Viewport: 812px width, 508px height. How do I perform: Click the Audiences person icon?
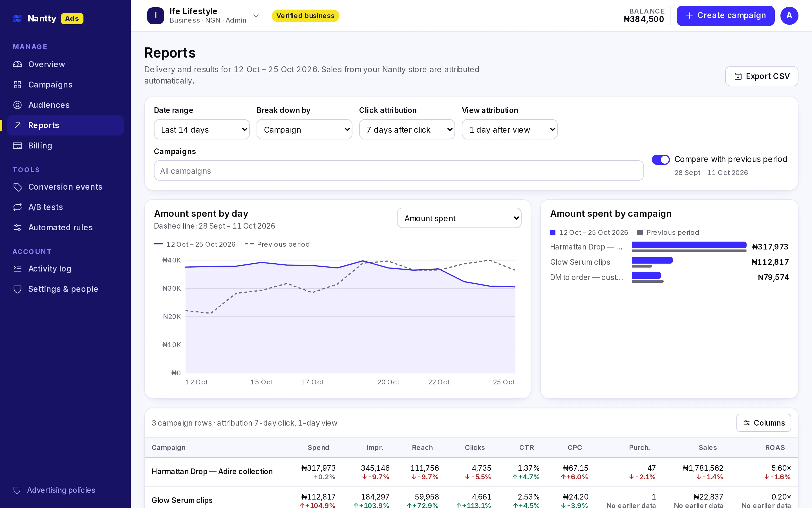point(17,105)
